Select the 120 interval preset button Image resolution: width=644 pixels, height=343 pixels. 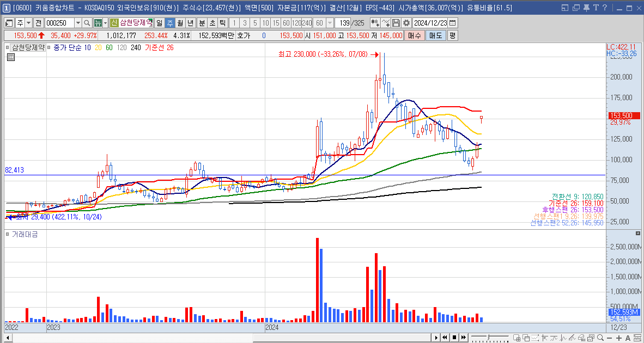tap(296, 23)
